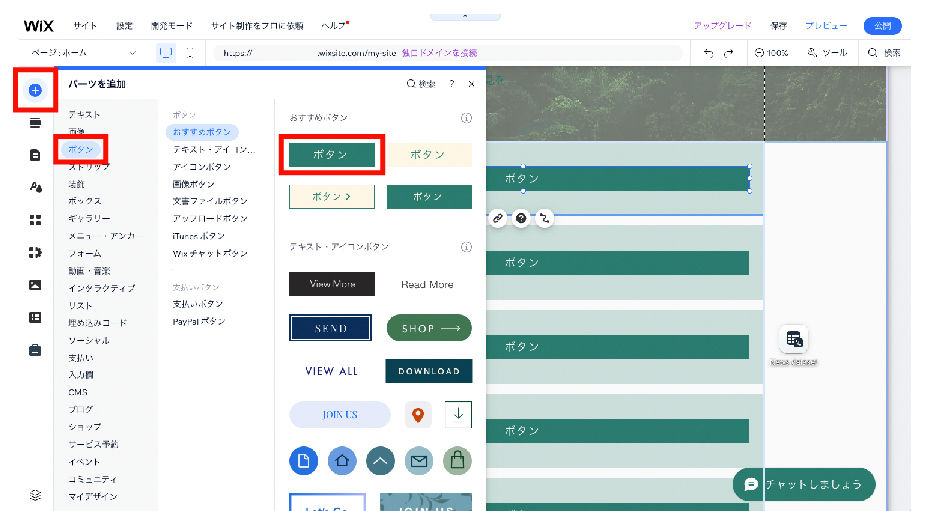The image size is (929, 511).
Task: Open the help question mark in the add panel
Action: [451, 84]
